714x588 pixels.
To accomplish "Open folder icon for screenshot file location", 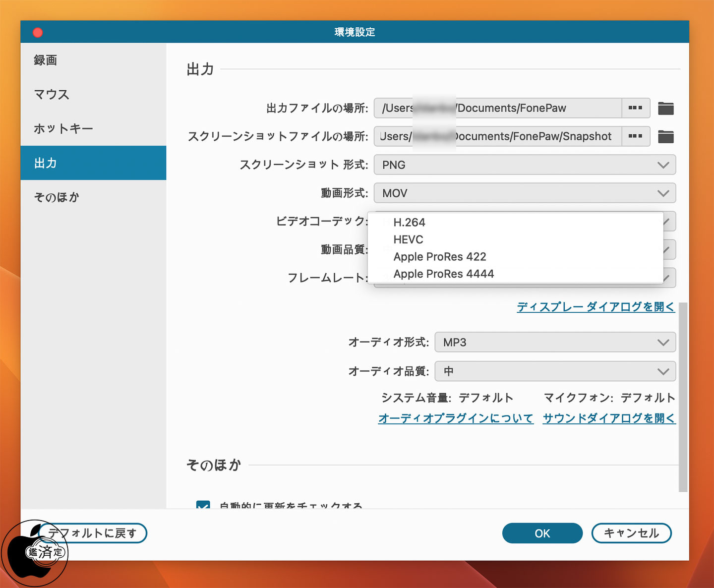I will pyautogui.click(x=665, y=136).
